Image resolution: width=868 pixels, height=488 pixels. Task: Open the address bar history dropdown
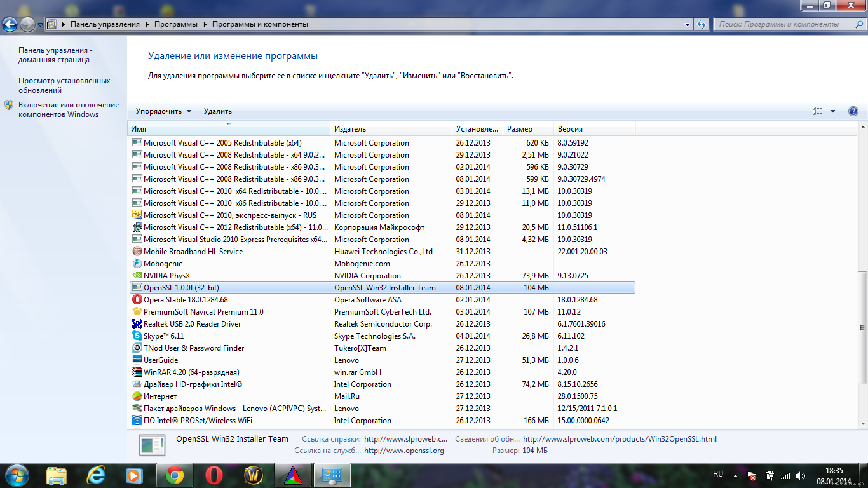coord(688,24)
